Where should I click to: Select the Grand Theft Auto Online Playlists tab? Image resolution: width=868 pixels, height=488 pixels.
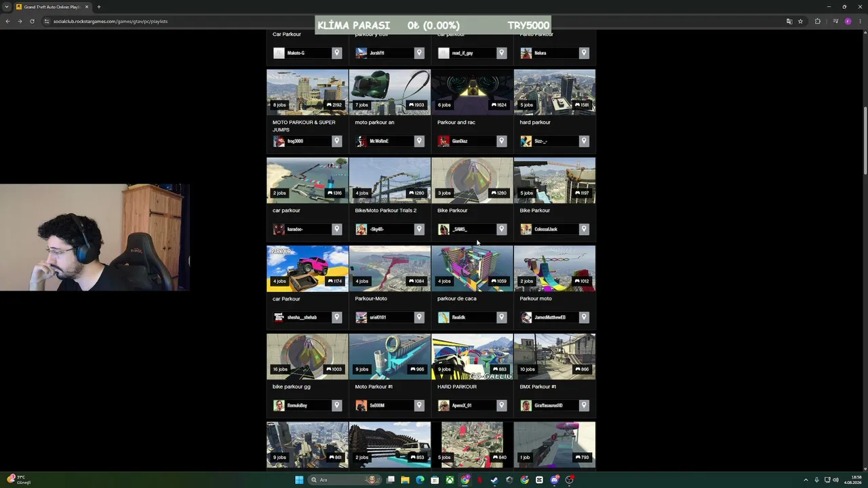52,7
